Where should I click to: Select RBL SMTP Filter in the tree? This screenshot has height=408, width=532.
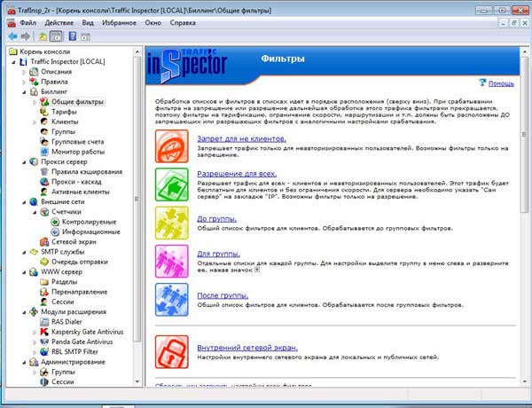pyautogui.click(x=74, y=351)
